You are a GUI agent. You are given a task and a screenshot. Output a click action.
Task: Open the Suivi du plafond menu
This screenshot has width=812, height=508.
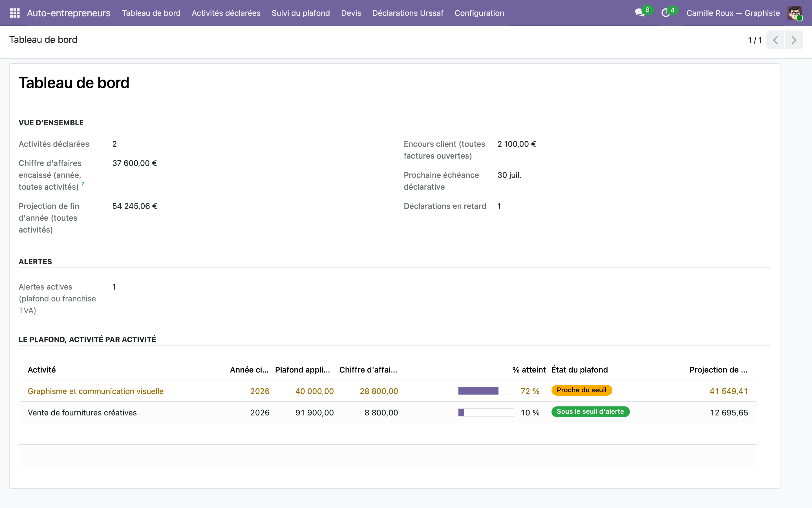coord(301,13)
